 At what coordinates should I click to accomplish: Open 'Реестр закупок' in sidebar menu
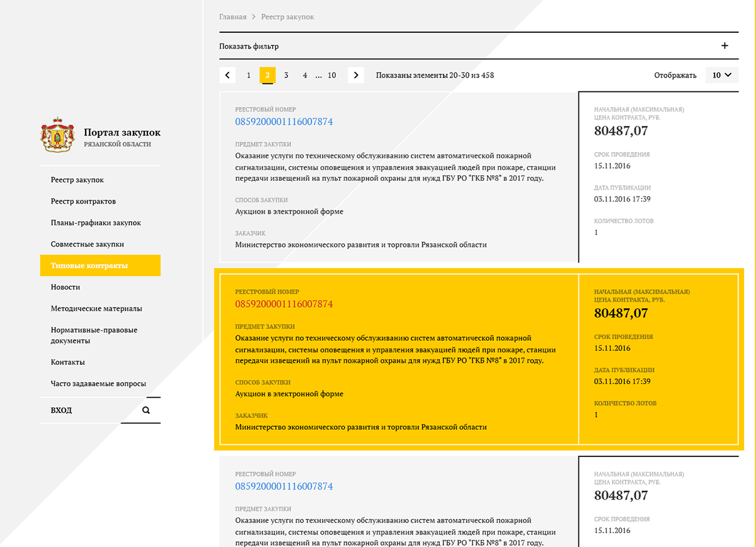[x=77, y=180]
